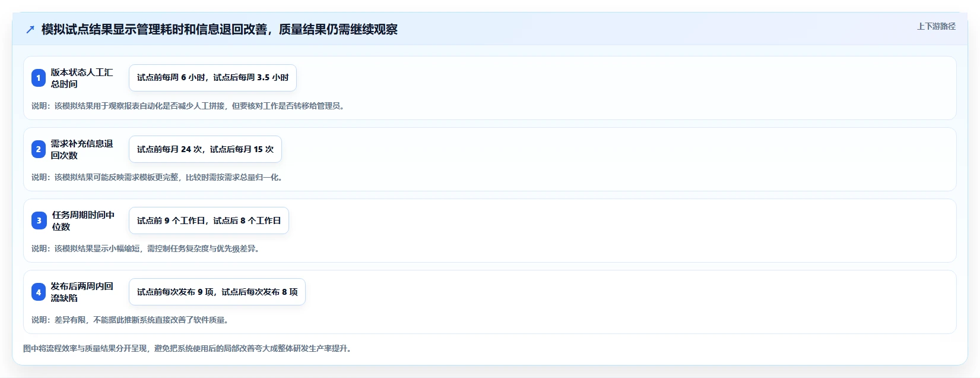Image resolution: width=980 pixels, height=378 pixels.
Task: Click number badge 3 for 任务周期时间中位数
Action: point(39,220)
